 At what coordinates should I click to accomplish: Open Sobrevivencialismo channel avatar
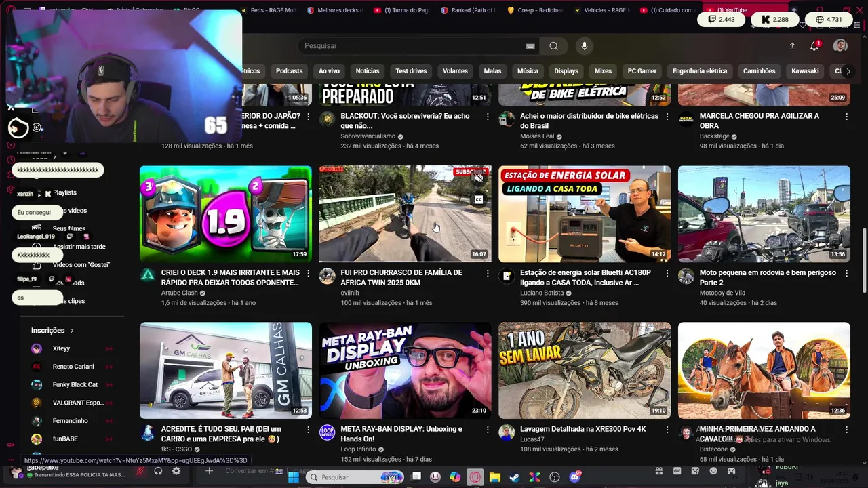[327, 119]
